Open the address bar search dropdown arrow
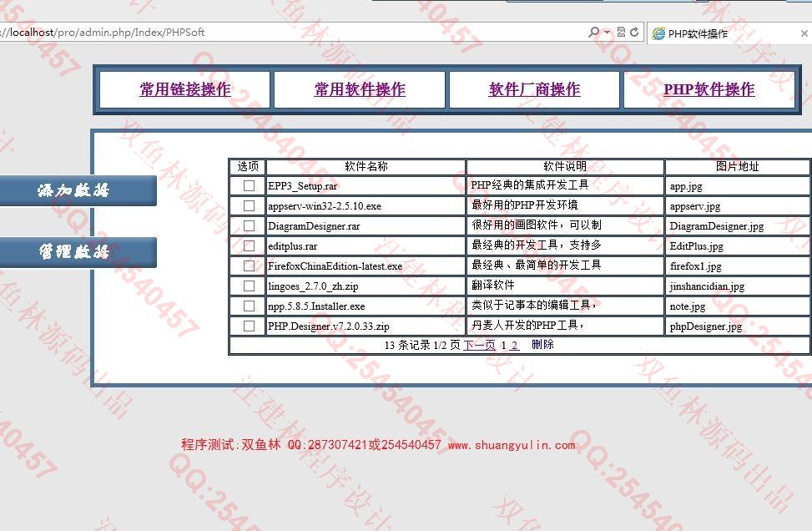The height and width of the screenshot is (531, 812). pos(607,32)
